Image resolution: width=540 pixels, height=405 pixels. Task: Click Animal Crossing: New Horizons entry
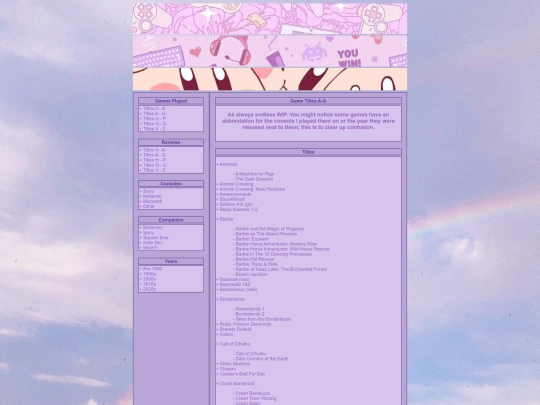pos(252,189)
